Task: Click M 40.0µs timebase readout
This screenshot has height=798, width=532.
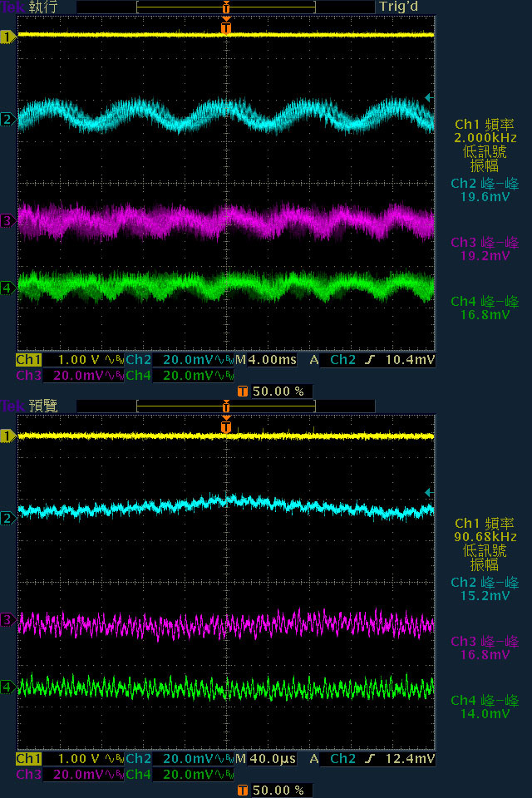Action: point(266,759)
